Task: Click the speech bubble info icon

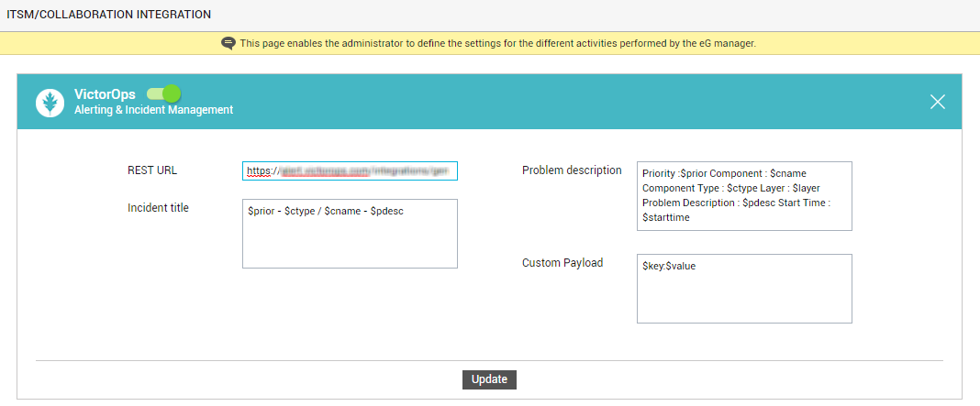Action: (228, 44)
